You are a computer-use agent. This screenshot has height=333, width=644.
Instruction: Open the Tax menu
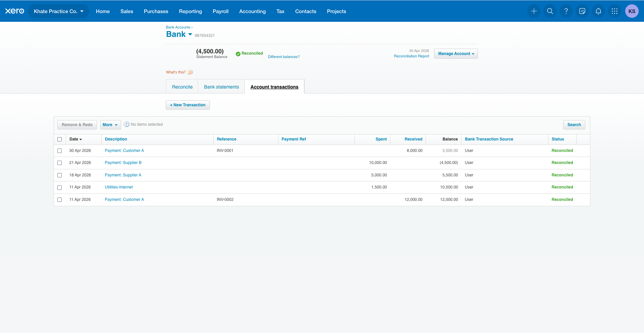click(280, 11)
